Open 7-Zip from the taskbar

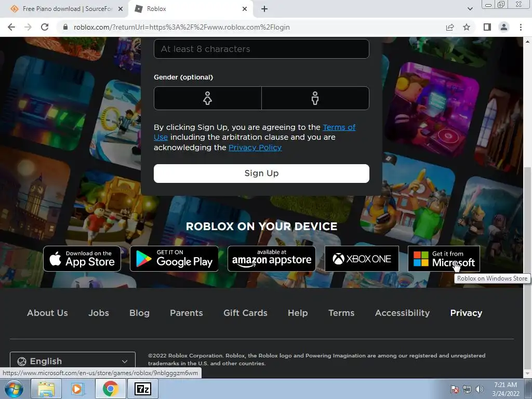point(142,389)
